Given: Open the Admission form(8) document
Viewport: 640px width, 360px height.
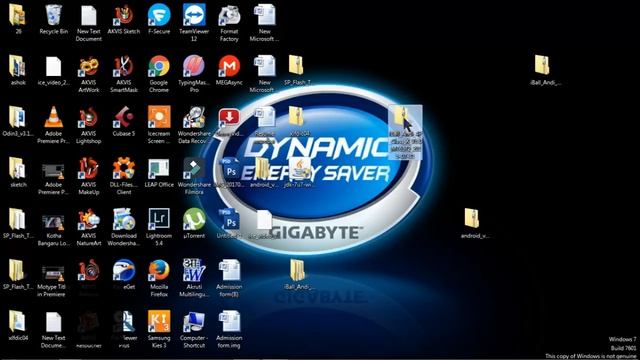Looking at the screenshot, I should (x=229, y=270).
